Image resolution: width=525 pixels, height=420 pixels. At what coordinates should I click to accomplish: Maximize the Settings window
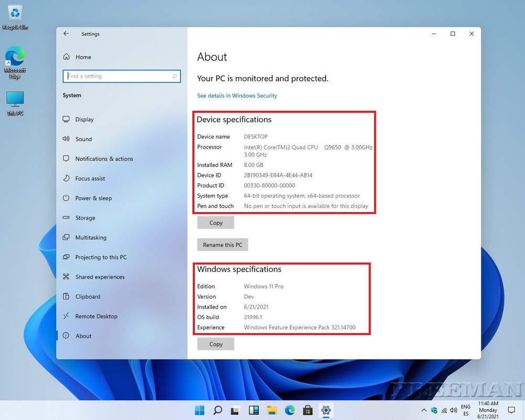(x=453, y=34)
